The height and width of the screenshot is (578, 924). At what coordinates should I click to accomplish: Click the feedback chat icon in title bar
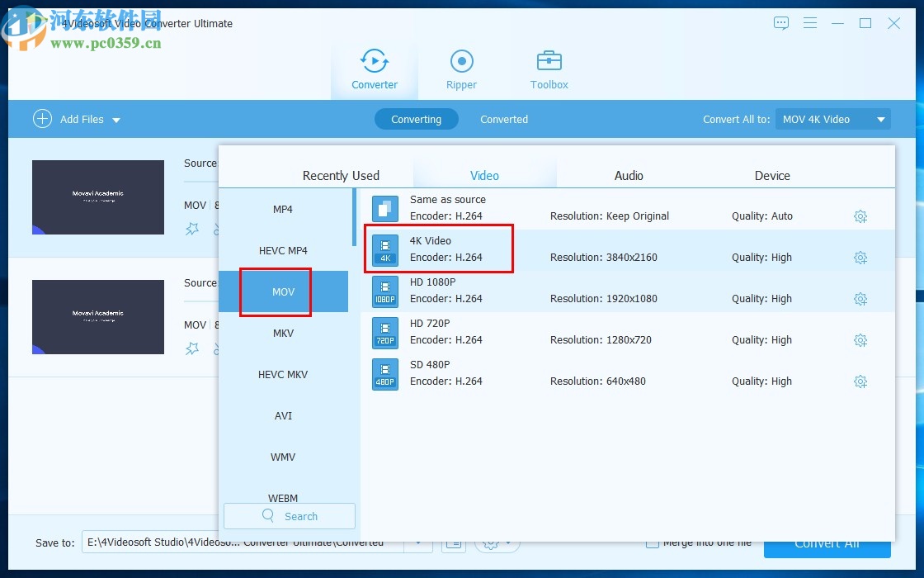[x=781, y=23]
